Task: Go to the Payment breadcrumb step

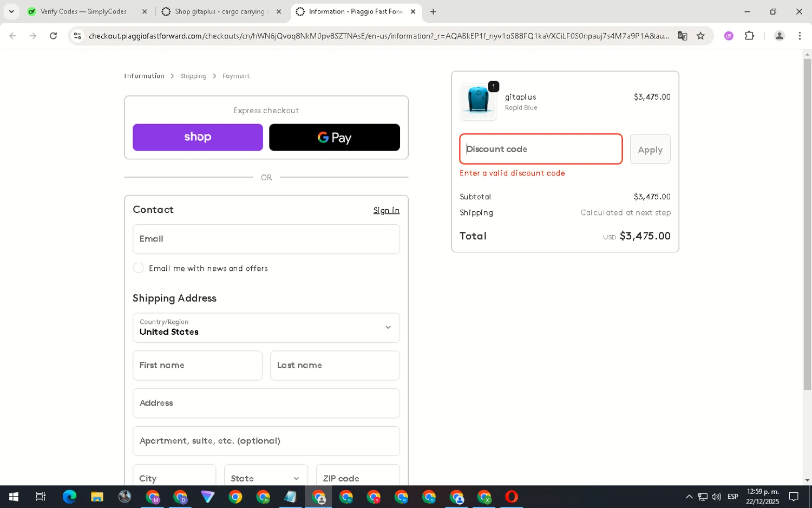Action: tap(236, 76)
